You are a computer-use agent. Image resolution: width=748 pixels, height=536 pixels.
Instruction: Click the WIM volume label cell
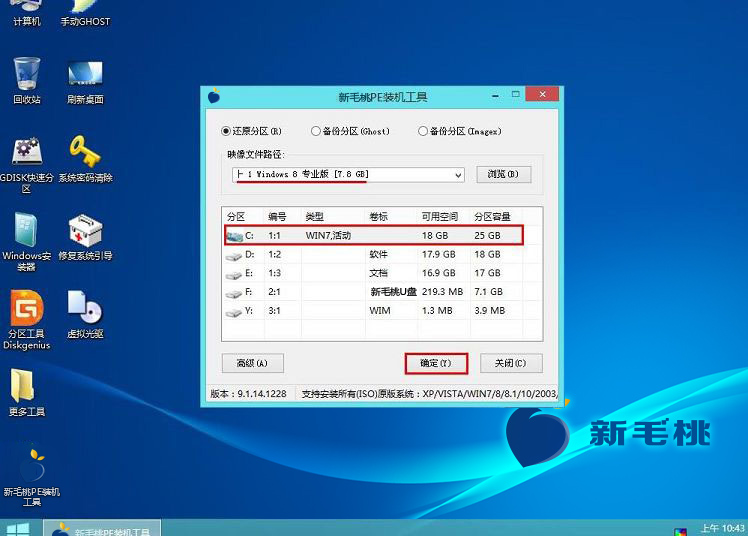point(380,311)
